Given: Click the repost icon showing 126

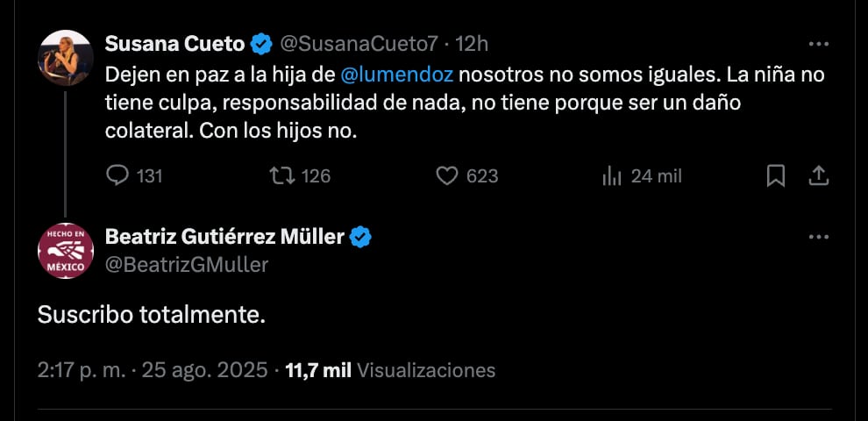Looking at the screenshot, I should pos(282,176).
